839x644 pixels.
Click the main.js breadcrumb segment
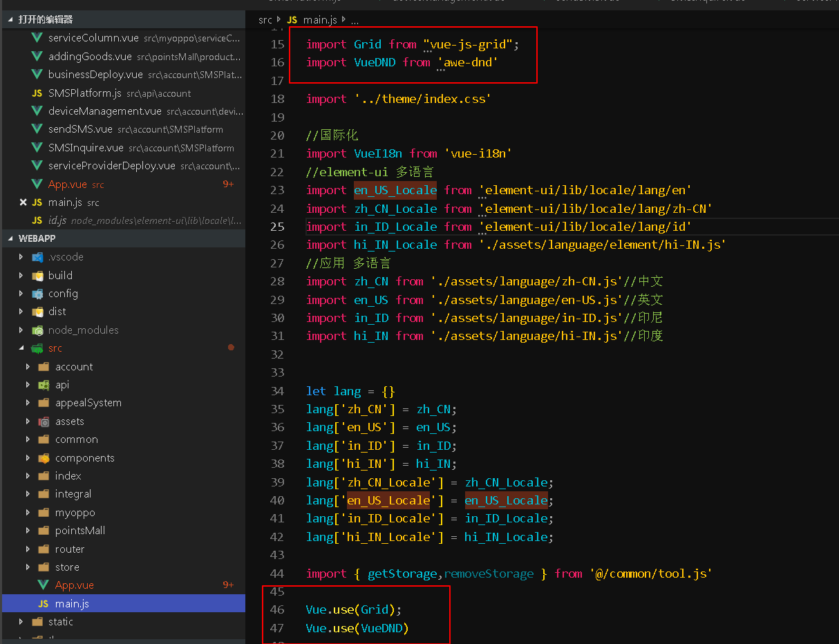[x=320, y=20]
